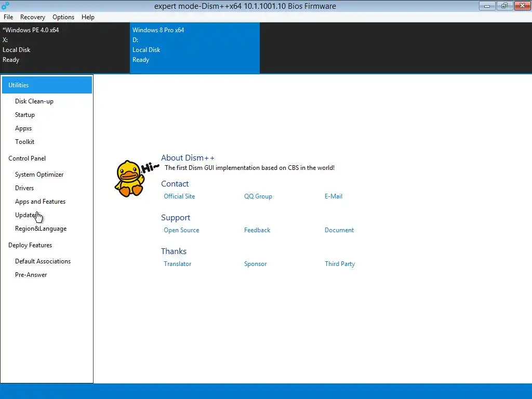Viewport: 532px width, 399px height.
Task: Click the Deploy Features section header
Action: click(30, 245)
